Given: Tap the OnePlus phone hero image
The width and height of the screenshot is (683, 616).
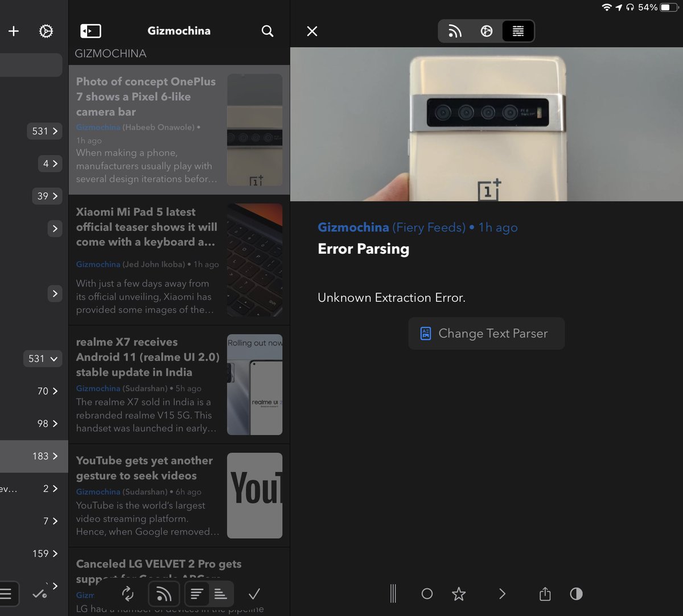Looking at the screenshot, I should click(x=487, y=124).
